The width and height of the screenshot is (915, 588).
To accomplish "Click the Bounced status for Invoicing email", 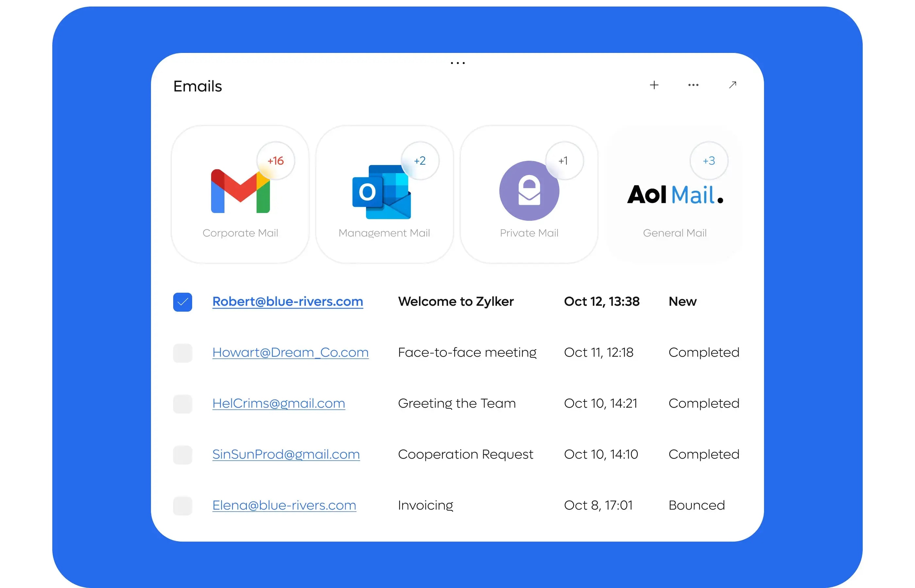I will [697, 505].
